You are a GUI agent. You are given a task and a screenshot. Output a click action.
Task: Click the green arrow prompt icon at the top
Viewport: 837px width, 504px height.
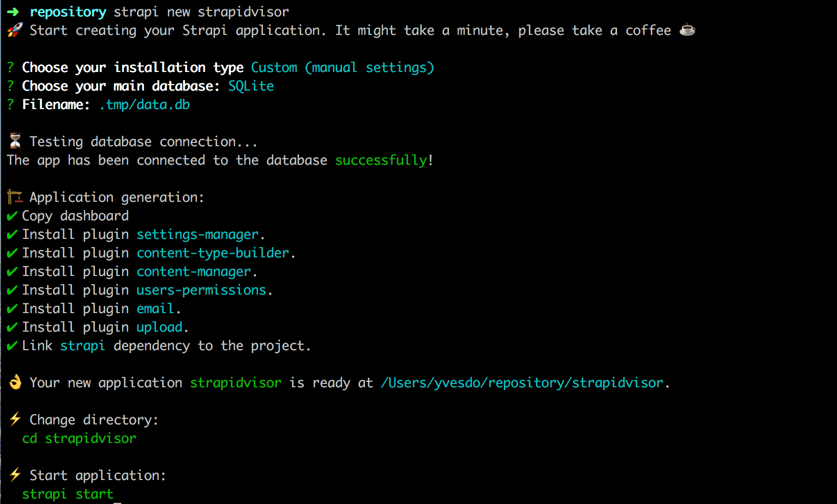click(12, 11)
